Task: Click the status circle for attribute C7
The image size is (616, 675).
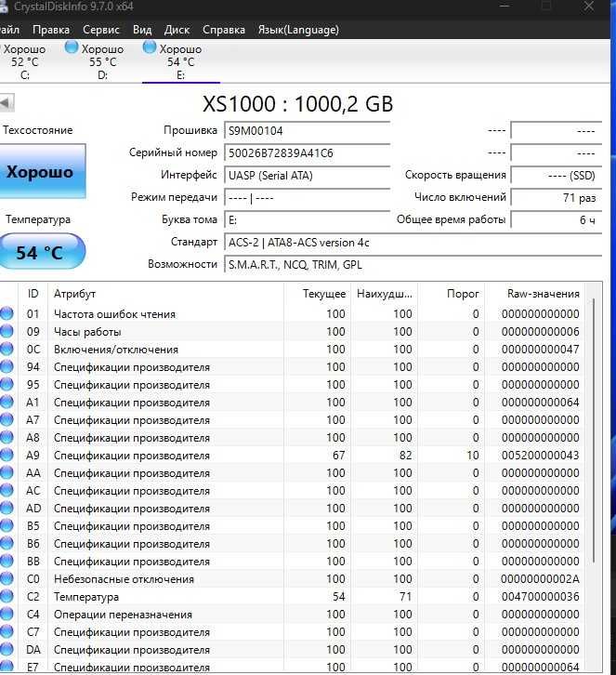Action: 7,631
